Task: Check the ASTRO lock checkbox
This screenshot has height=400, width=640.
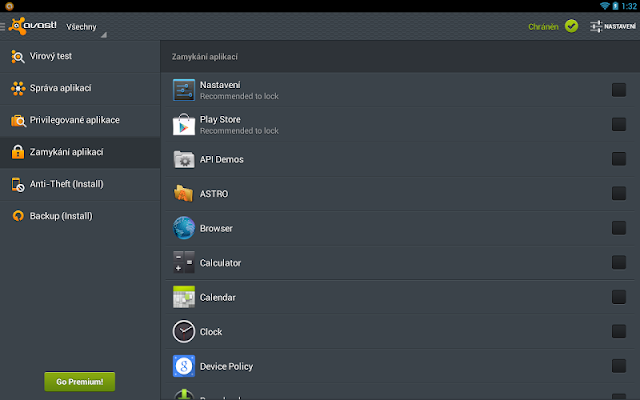Action: pyautogui.click(x=619, y=193)
